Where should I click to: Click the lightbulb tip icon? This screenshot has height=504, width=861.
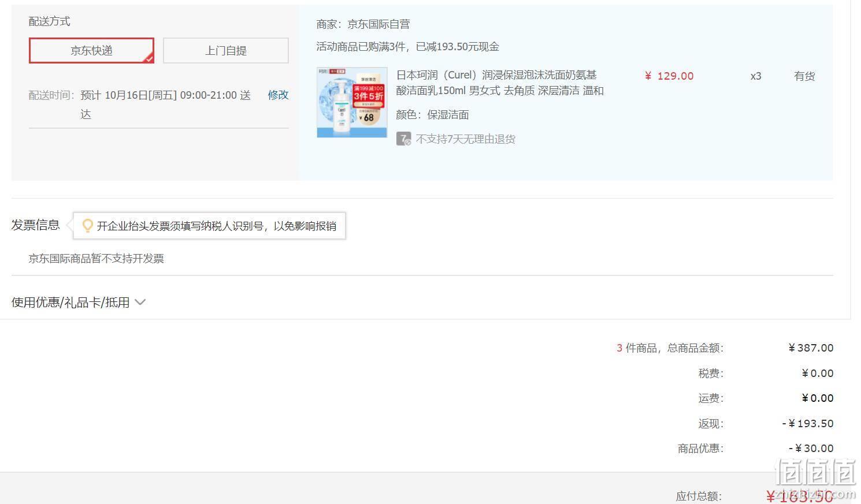[x=87, y=226]
